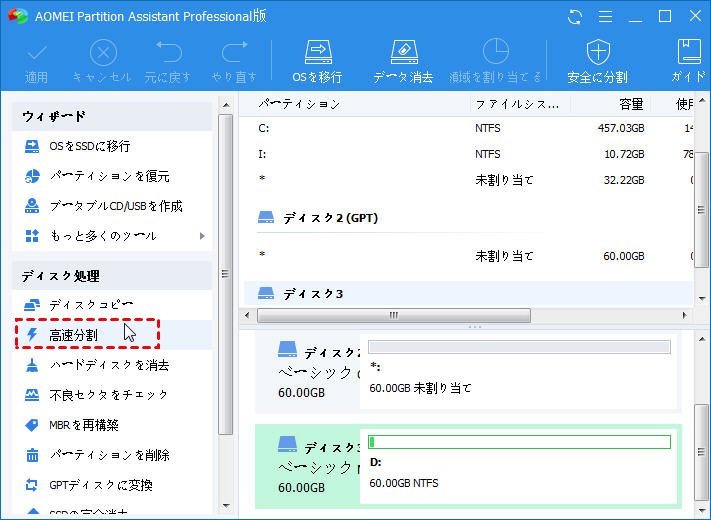Image resolution: width=711 pixels, height=520 pixels.
Task: Run 不良セクタをチェック
Action: click(112, 395)
